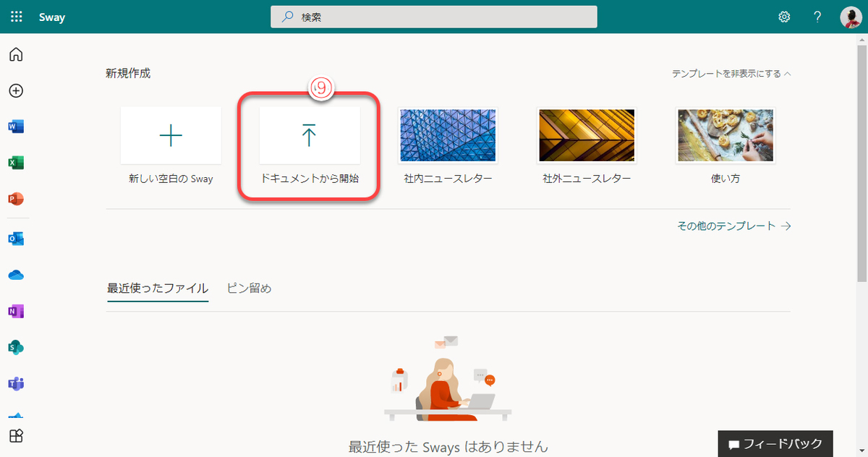Open 使い方 template
Viewport: 868px width, 457px height.
[x=726, y=145]
